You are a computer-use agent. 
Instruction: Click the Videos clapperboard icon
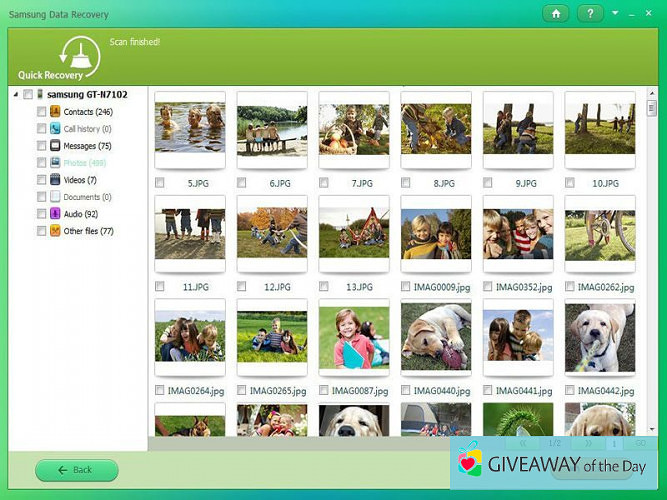pyautogui.click(x=55, y=180)
